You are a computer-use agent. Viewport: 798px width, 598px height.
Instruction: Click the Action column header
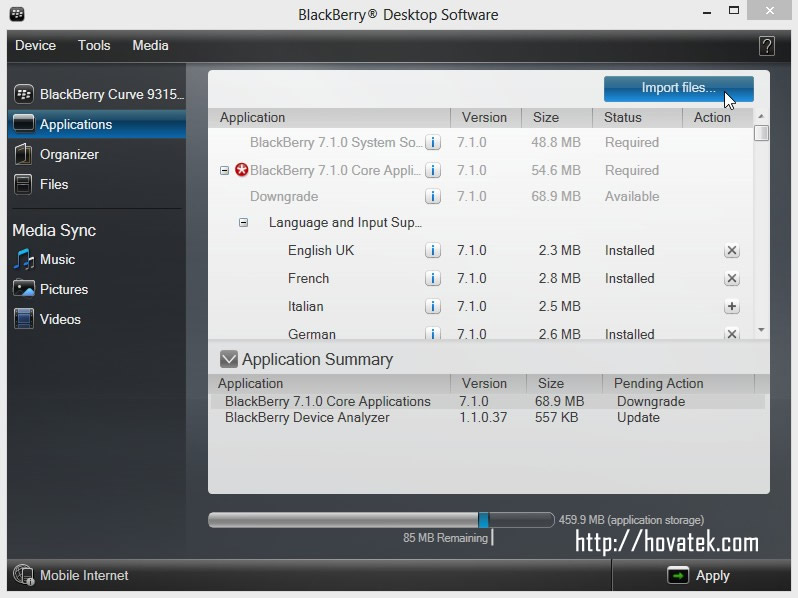point(717,118)
